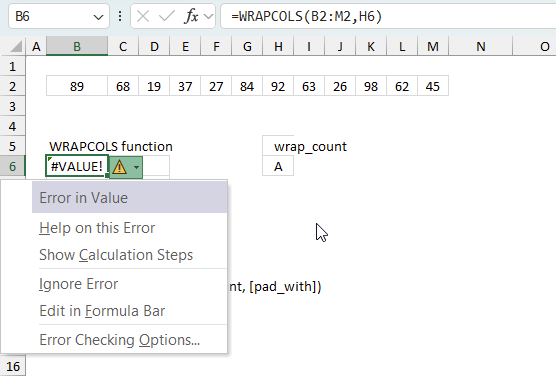Select column L header
This screenshot has height=376, width=556.
click(402, 46)
